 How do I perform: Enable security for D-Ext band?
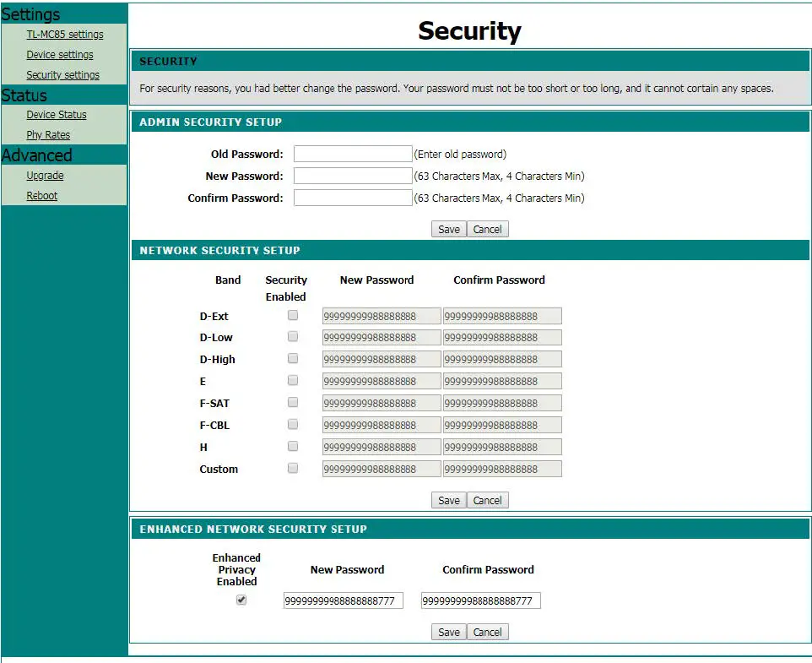[293, 315]
